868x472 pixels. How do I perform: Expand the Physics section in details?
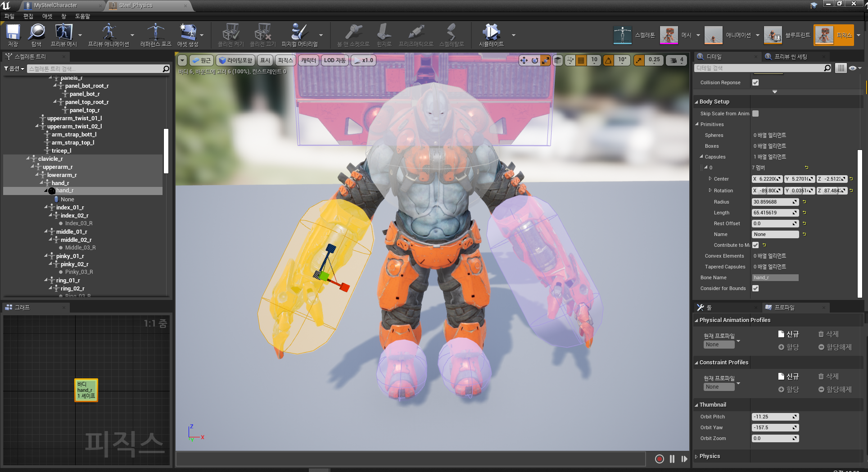point(696,456)
